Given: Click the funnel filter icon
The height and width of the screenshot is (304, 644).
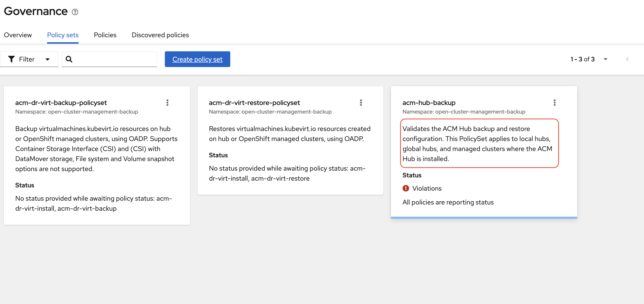Looking at the screenshot, I should pos(11,59).
